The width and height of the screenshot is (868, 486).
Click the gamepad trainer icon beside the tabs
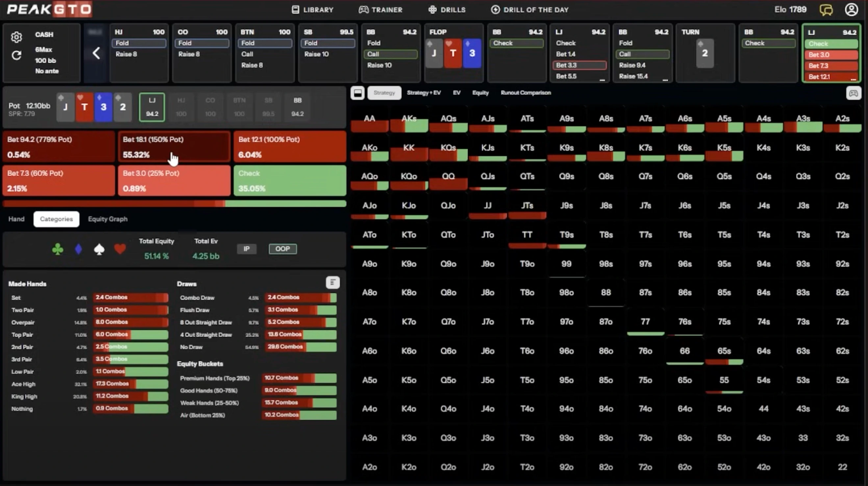pyautogui.click(x=853, y=93)
